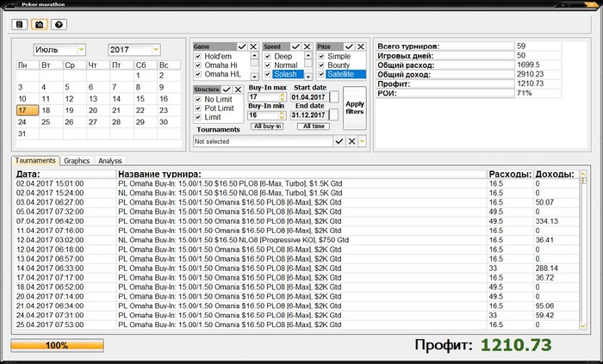Switch to the Tournaments tab

coord(35,161)
